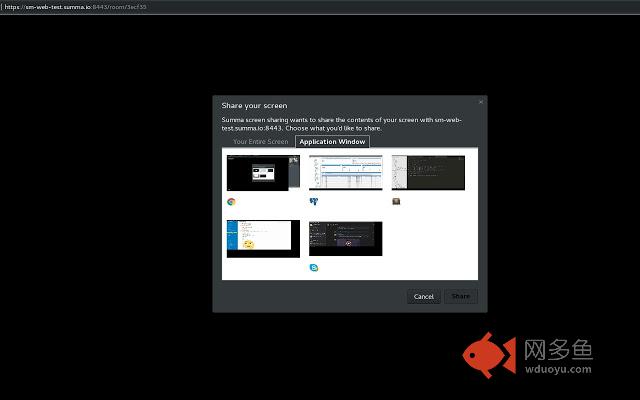Click the Share button
Screen dimensions: 640x400
[x=461, y=296]
